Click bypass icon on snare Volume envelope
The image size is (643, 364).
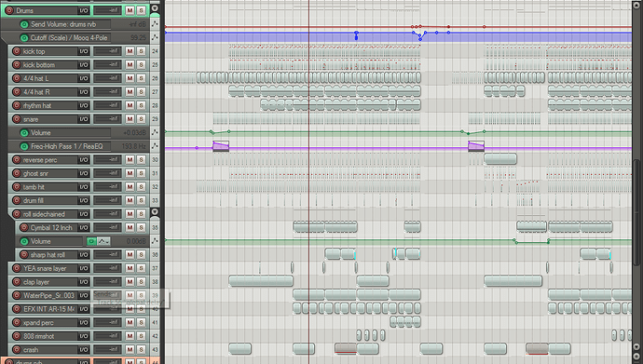pos(24,133)
